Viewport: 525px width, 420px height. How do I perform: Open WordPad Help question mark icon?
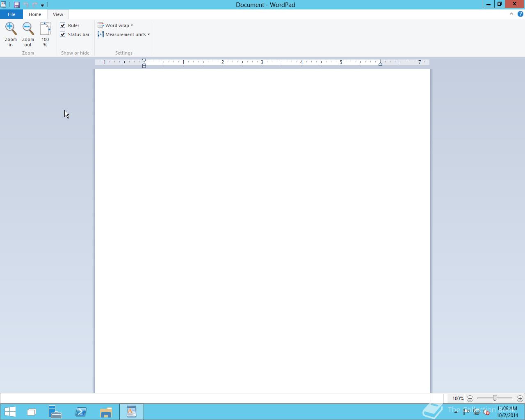pyautogui.click(x=520, y=14)
